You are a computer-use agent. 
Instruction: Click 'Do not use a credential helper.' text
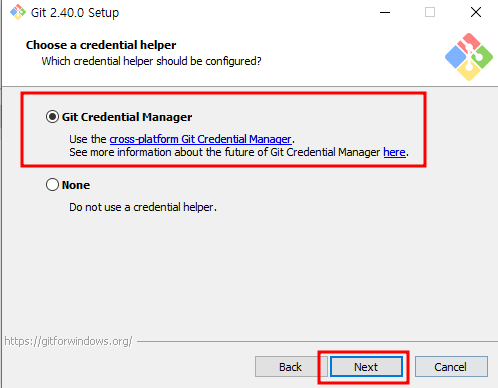pos(143,207)
